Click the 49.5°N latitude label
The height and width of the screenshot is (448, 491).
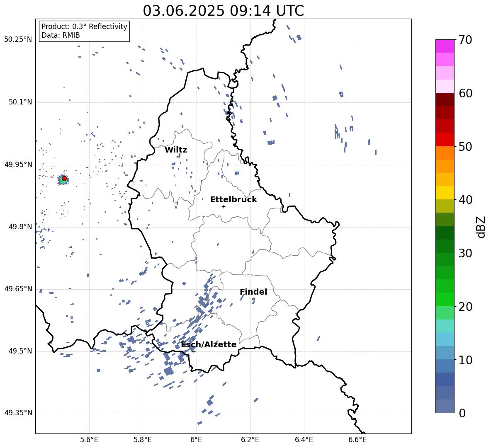20,351
